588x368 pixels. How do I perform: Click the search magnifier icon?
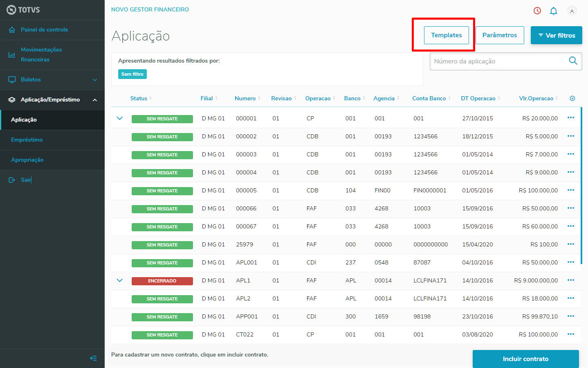[573, 61]
